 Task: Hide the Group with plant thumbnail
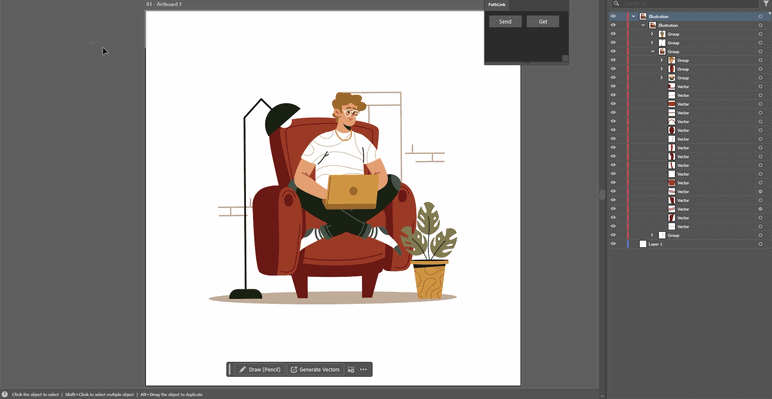(x=613, y=34)
